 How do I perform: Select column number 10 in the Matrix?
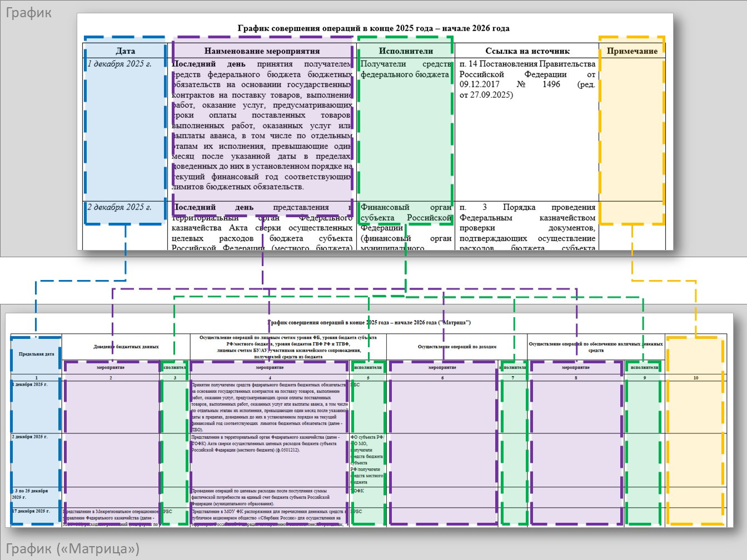pyautogui.click(x=695, y=378)
